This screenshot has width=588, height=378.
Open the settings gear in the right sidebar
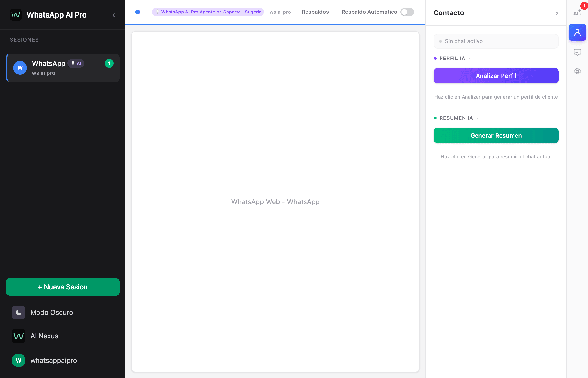[x=577, y=71]
